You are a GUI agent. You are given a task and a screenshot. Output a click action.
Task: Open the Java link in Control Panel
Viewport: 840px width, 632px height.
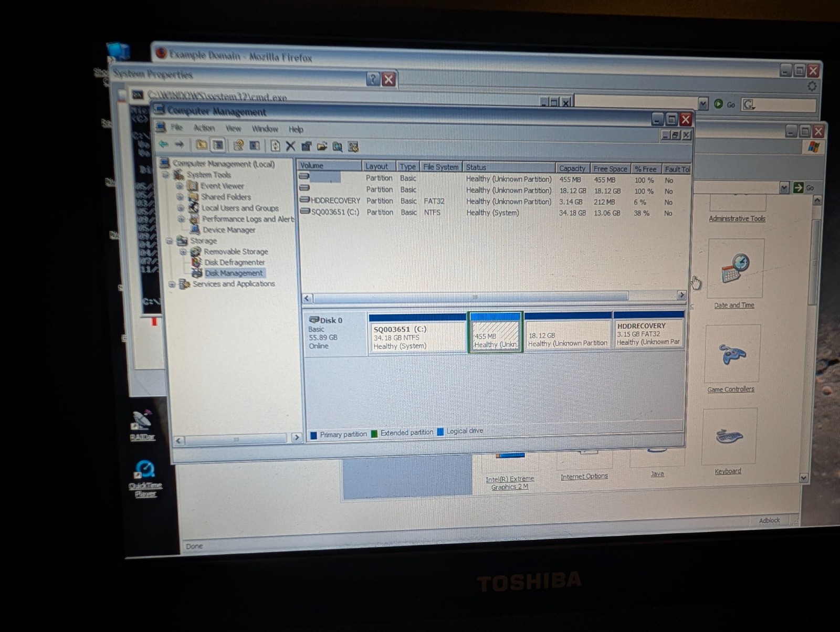[657, 473]
